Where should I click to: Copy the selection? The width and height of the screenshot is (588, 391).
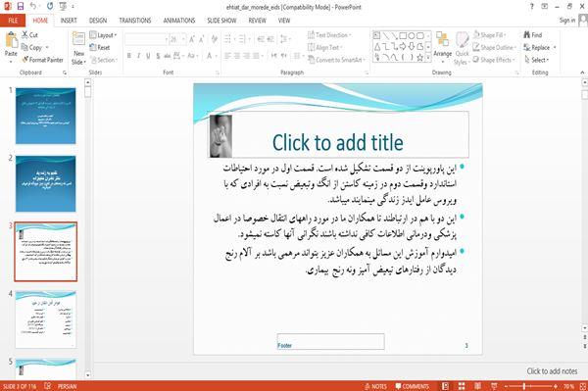pos(32,47)
